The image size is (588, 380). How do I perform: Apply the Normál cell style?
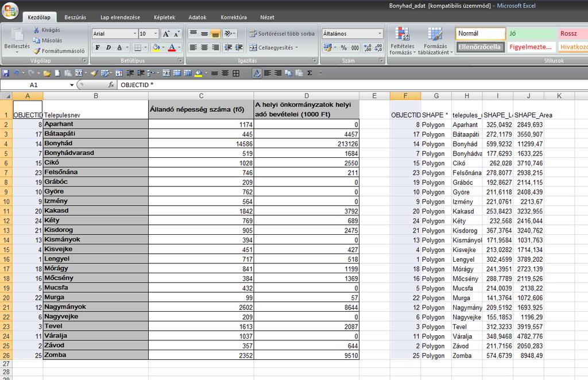click(481, 33)
